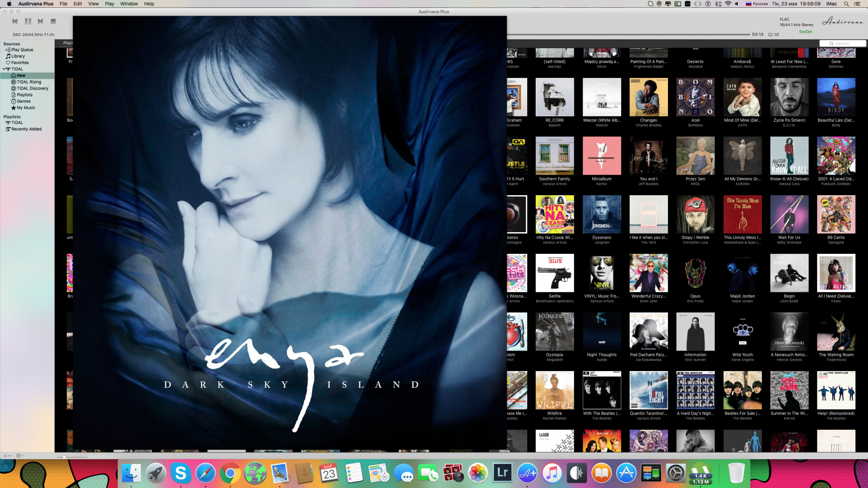Skip to previous track in Audirvana
Image resolution: width=868 pixels, height=488 pixels.
(15, 21)
